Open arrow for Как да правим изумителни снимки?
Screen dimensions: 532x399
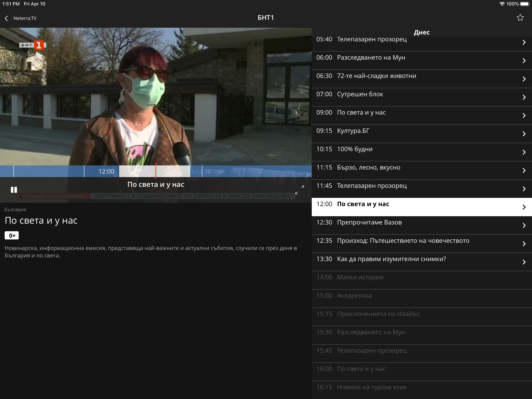point(524,262)
